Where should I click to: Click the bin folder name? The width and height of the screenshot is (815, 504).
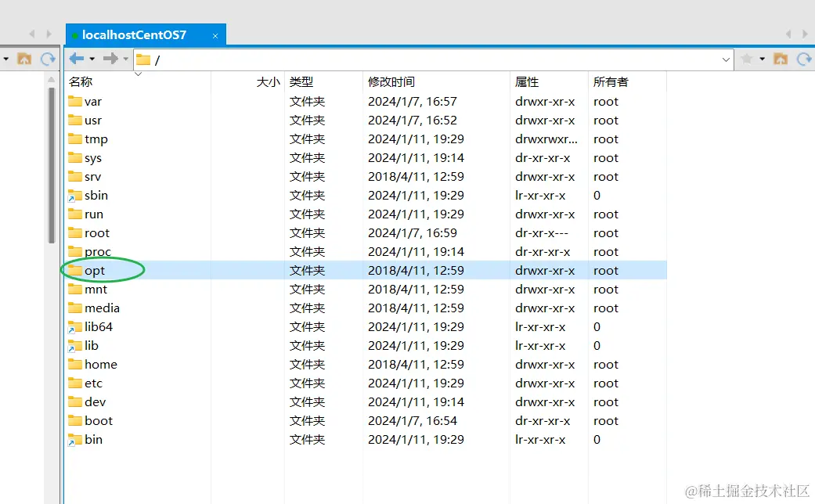click(94, 439)
